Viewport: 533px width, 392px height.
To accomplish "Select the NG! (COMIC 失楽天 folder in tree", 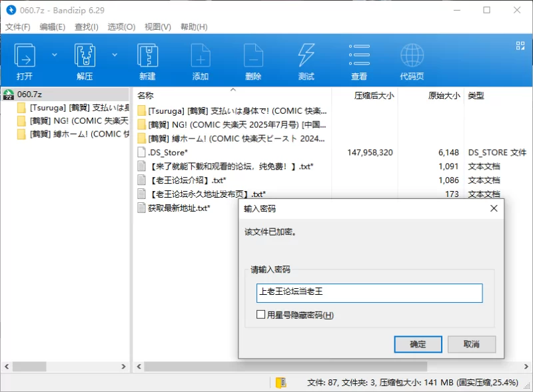I will point(73,121).
